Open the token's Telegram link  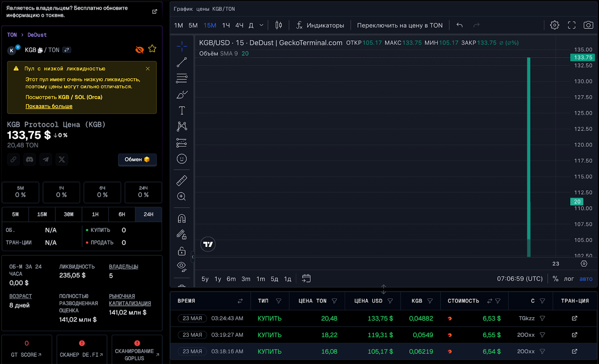tap(46, 159)
